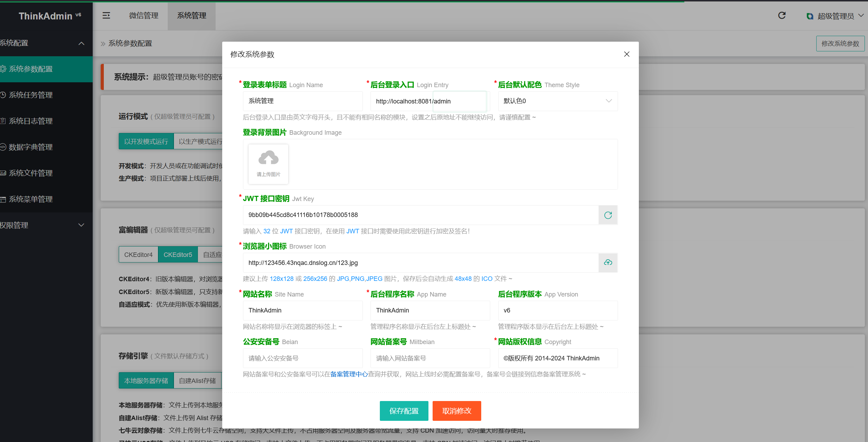Click the browser icon upload button

[608, 263]
